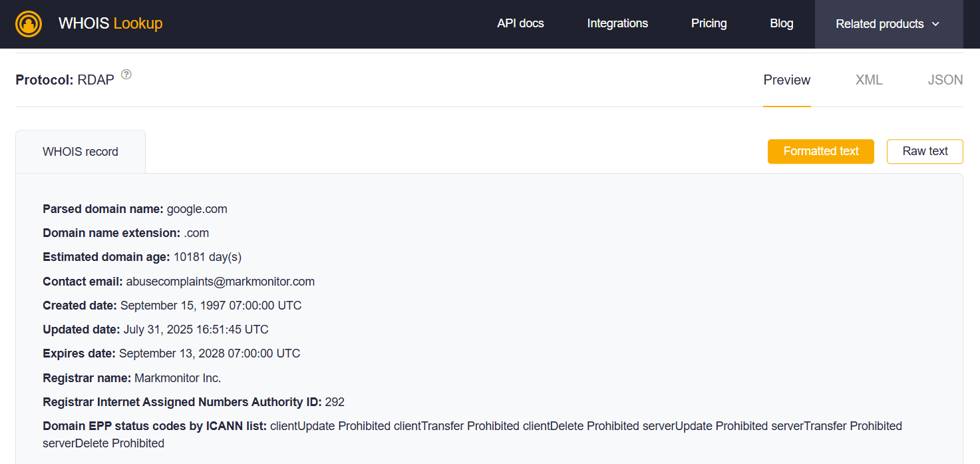Go to the Pricing page
The image size is (980, 464).
709,23
